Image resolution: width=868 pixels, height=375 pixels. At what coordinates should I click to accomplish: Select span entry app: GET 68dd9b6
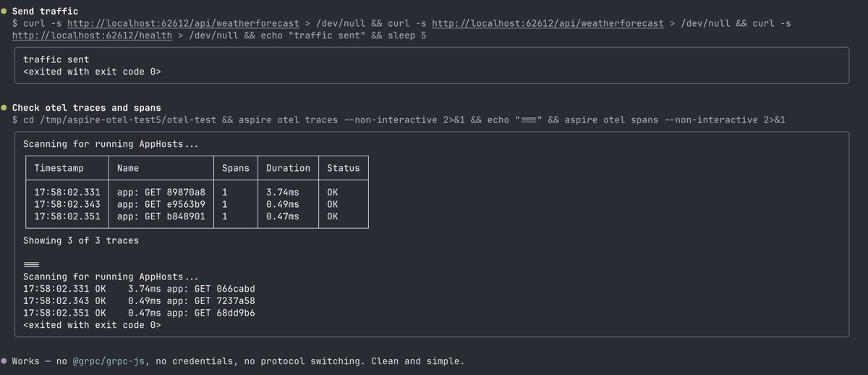point(210,313)
